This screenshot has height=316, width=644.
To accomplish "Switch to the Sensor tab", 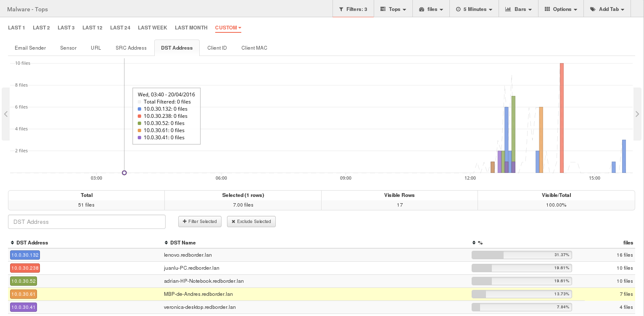I will pos(68,48).
